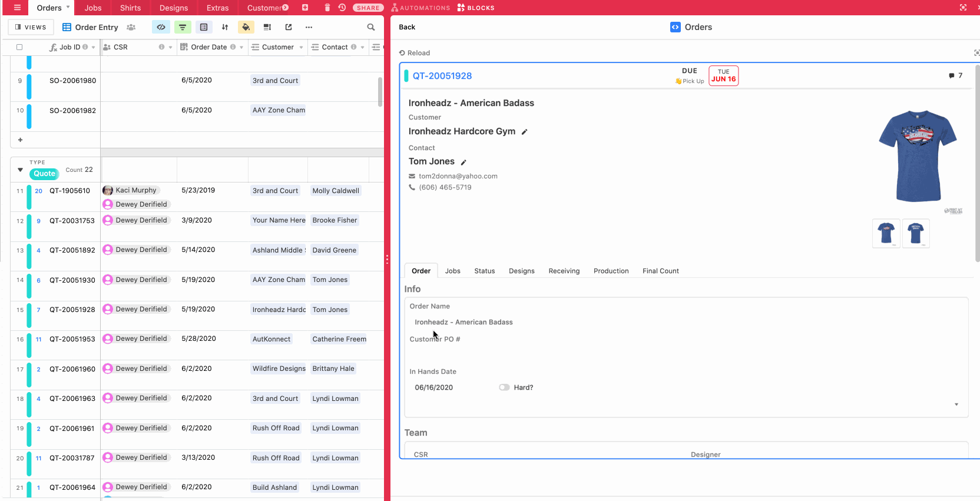Toggle the BLOCKS panel
The height and width of the screenshot is (501, 980).
(476, 8)
